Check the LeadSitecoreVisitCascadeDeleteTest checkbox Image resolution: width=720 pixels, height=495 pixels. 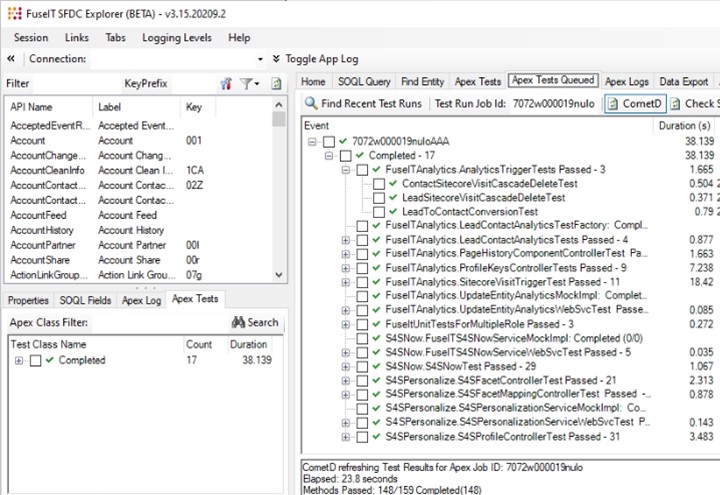tap(379, 198)
